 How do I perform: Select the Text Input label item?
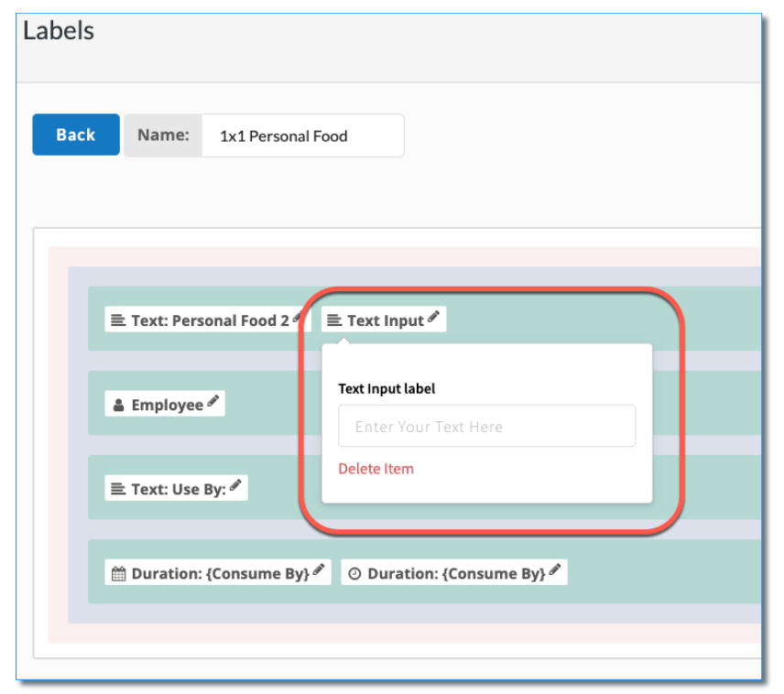[385, 320]
